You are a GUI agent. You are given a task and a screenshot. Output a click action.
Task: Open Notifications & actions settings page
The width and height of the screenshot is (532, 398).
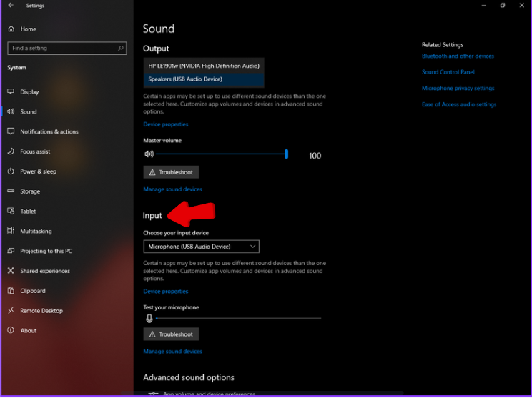[x=49, y=132]
